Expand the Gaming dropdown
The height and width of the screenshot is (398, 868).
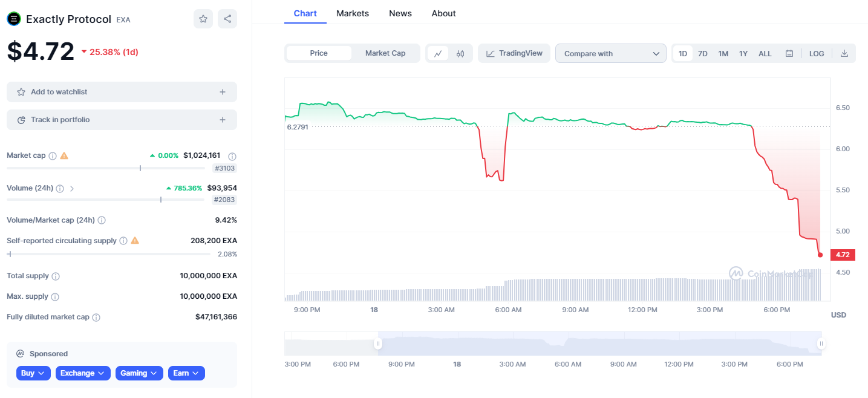coord(139,373)
